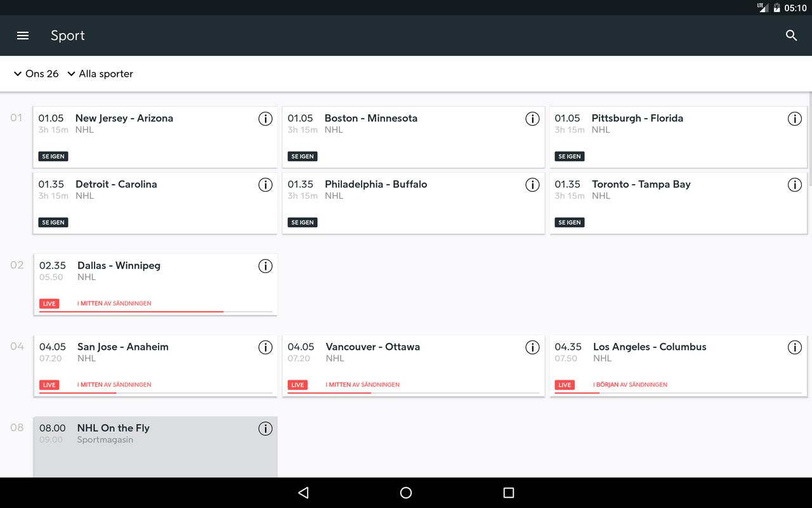Tap SE IGEN on Pittsburgh - Florida
The width and height of the screenshot is (812, 508).
570,156
